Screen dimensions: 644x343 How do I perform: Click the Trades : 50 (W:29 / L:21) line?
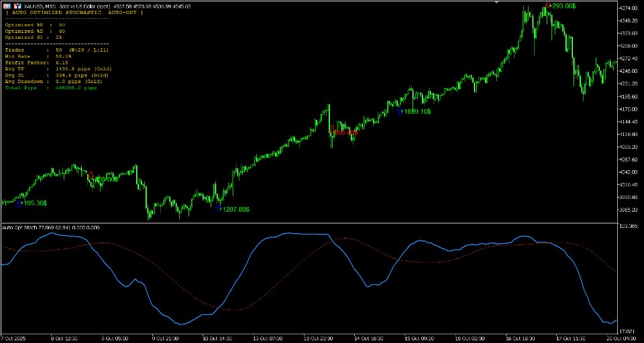[x=56, y=50]
